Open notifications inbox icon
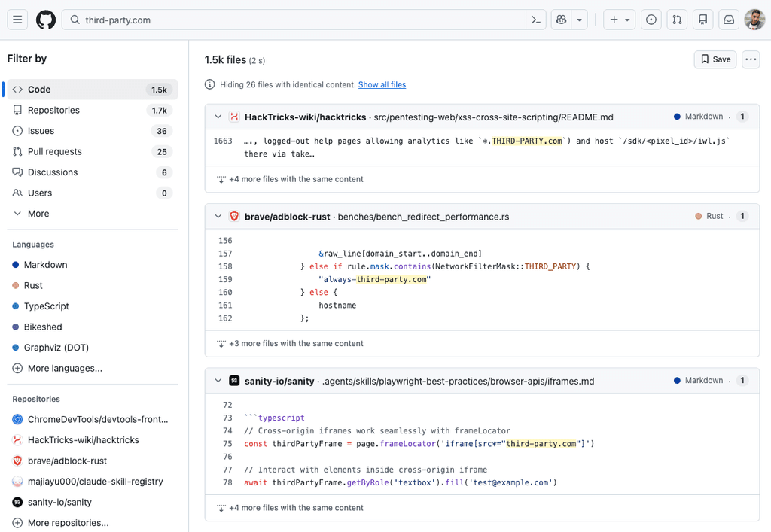771x532 pixels. pos(729,20)
